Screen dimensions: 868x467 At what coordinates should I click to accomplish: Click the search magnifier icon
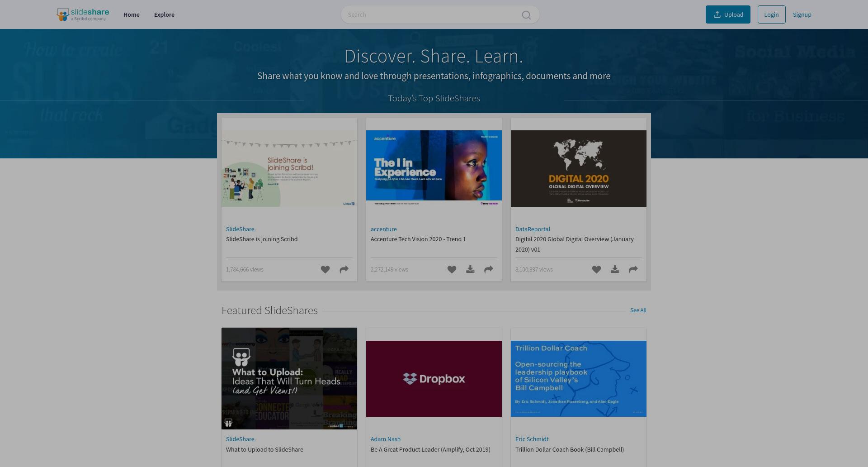pyautogui.click(x=526, y=15)
